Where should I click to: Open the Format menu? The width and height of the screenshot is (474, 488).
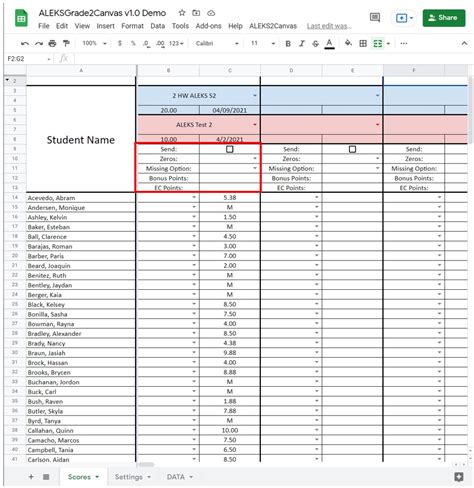132,26
